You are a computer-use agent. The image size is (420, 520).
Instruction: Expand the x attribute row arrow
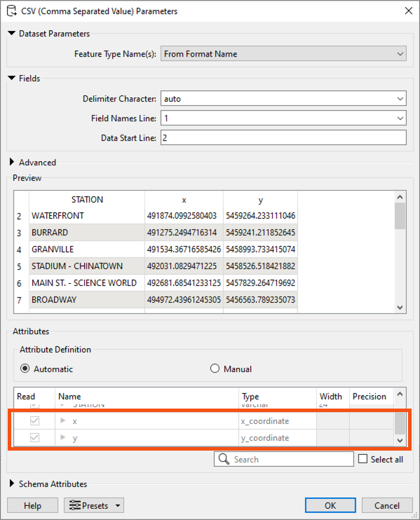[x=62, y=420]
